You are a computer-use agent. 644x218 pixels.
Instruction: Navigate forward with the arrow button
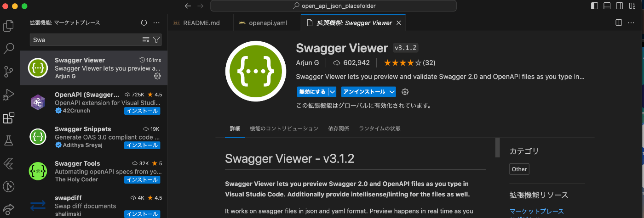click(x=200, y=6)
